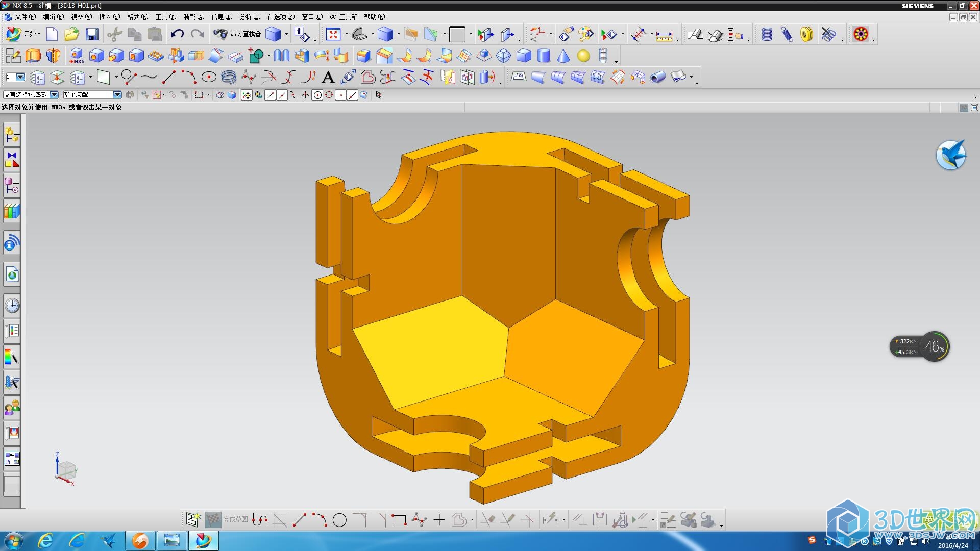Viewport: 980px width, 551px height.
Task: Open the 帮助 (Help) menu
Action: [x=374, y=17]
